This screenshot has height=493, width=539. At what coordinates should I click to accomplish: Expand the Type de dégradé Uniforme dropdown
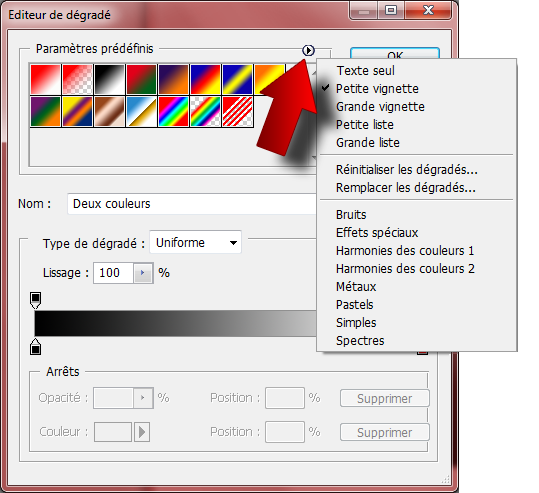[x=195, y=242]
